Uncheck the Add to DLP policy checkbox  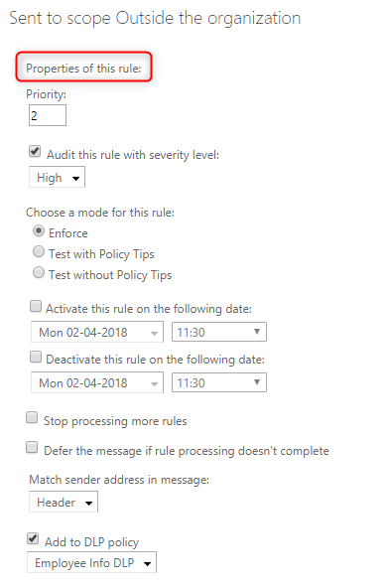(x=33, y=539)
